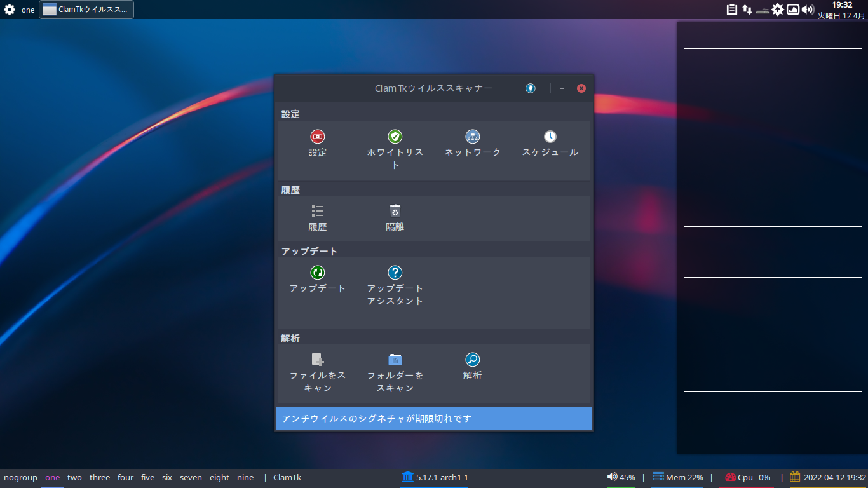Click the 45% volume widget in bottom bar
Screen dimensions: 868x488
point(621,477)
